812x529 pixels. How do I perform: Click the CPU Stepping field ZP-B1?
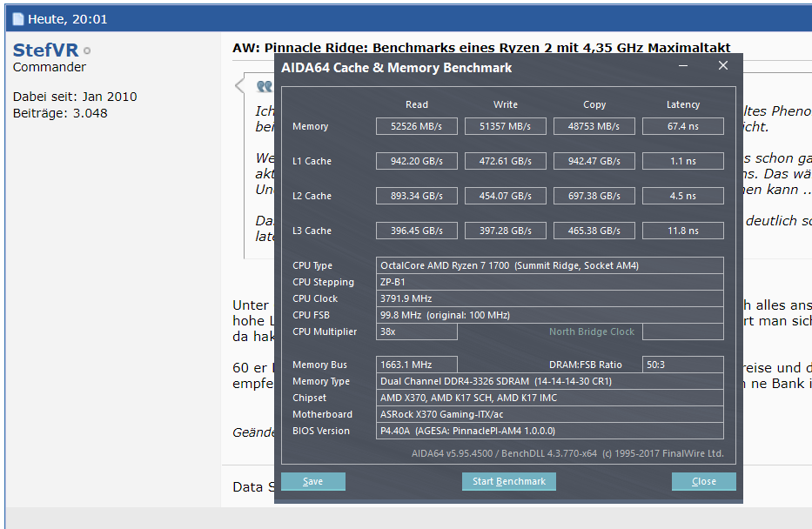tap(549, 282)
